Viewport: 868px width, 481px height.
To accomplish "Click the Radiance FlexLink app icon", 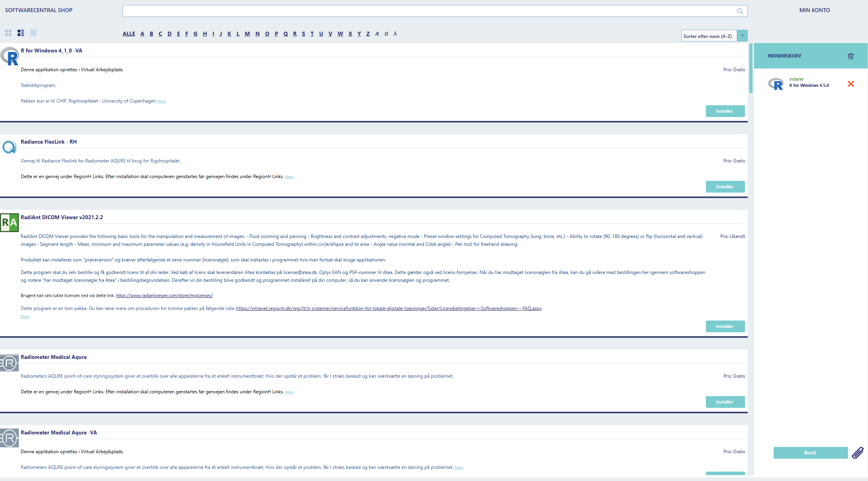I will pos(9,147).
